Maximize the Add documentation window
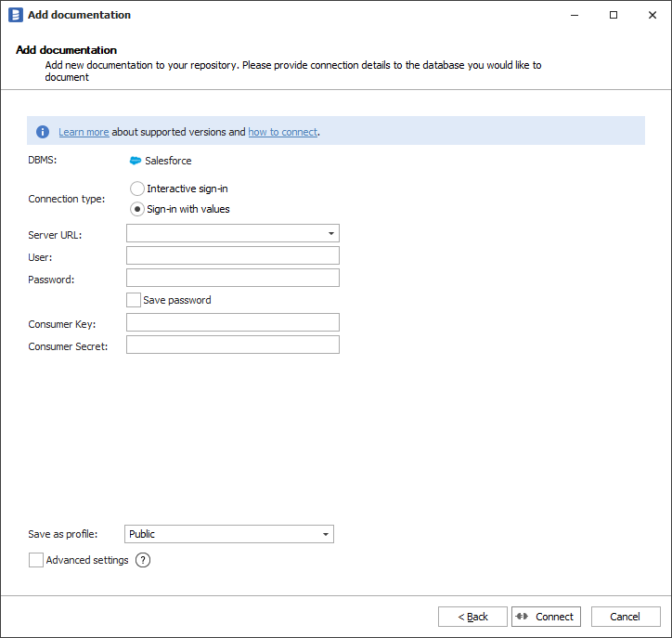 point(614,15)
